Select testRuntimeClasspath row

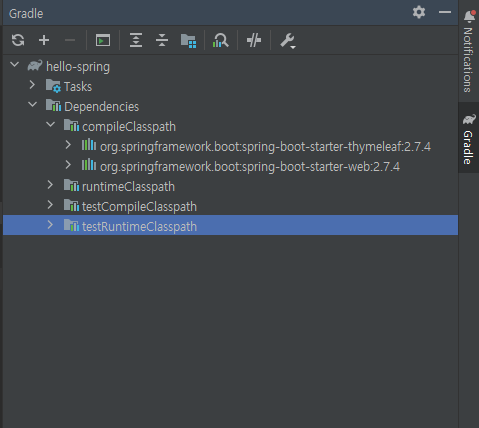click(x=230, y=225)
